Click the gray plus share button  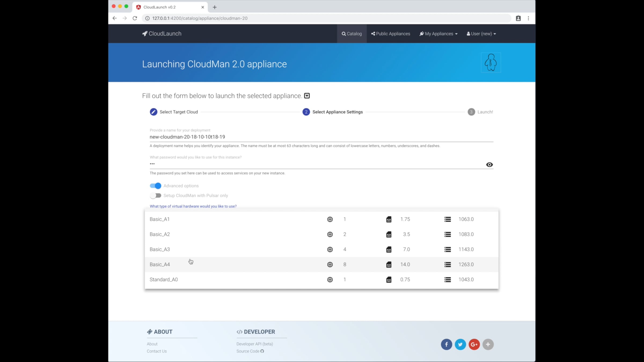(488, 344)
